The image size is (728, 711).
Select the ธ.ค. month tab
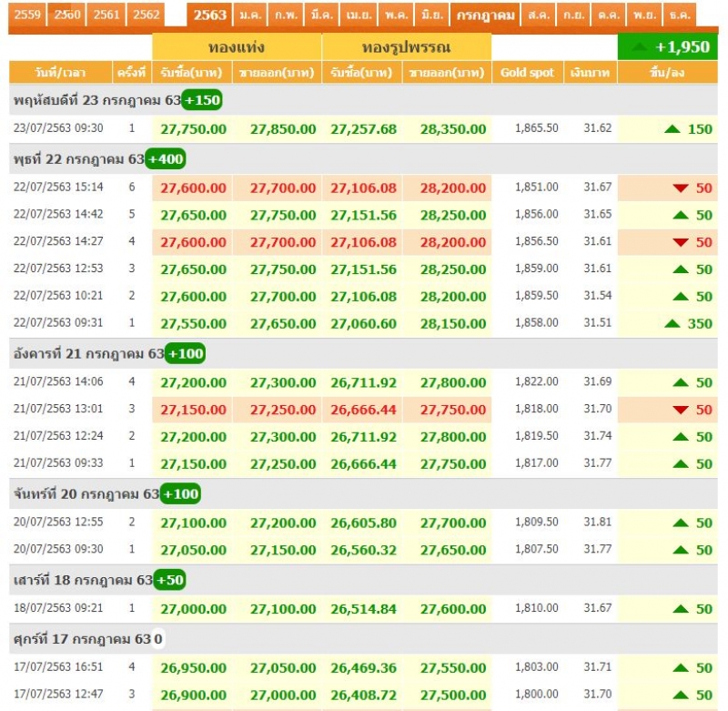[680, 15]
